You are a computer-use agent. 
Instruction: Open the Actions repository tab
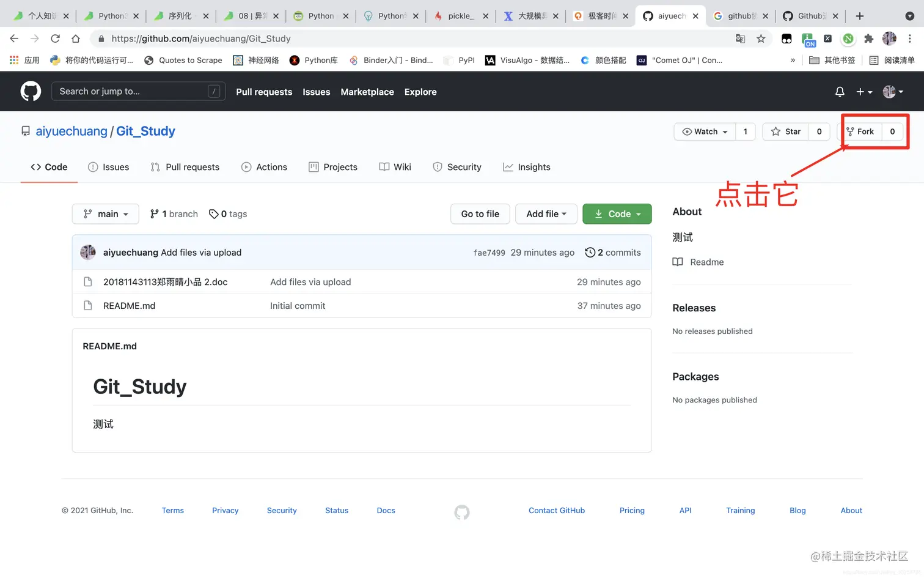[x=264, y=167]
